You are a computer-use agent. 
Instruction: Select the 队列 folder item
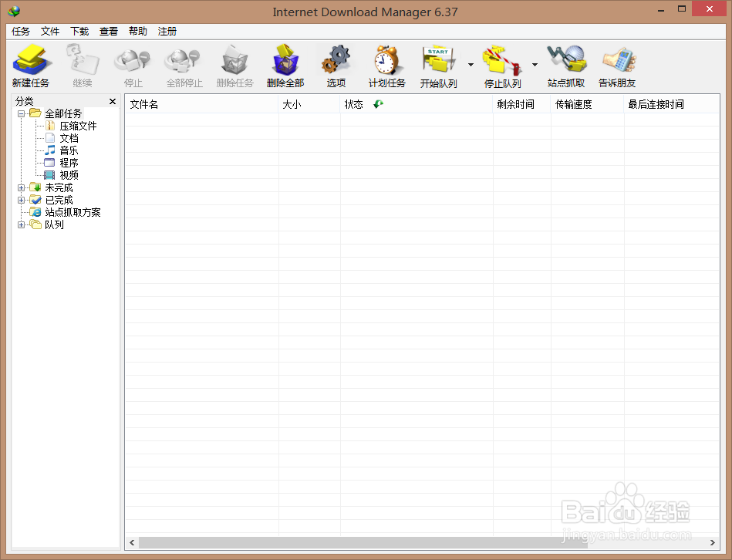tap(54, 224)
